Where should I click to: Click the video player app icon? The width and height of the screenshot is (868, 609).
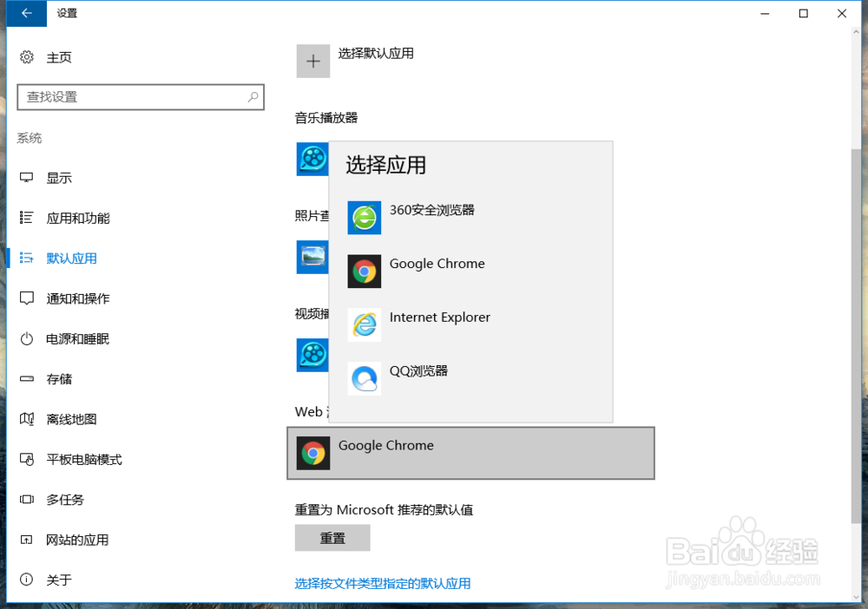312,355
